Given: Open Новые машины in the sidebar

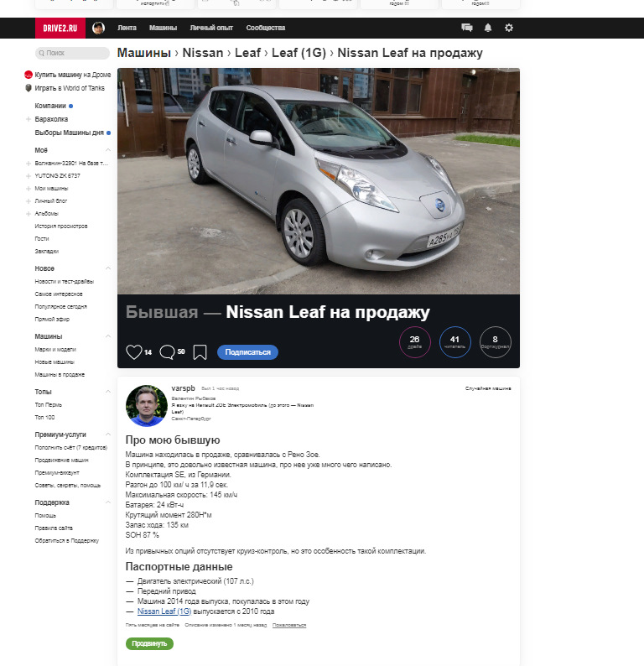Looking at the screenshot, I should (x=55, y=362).
